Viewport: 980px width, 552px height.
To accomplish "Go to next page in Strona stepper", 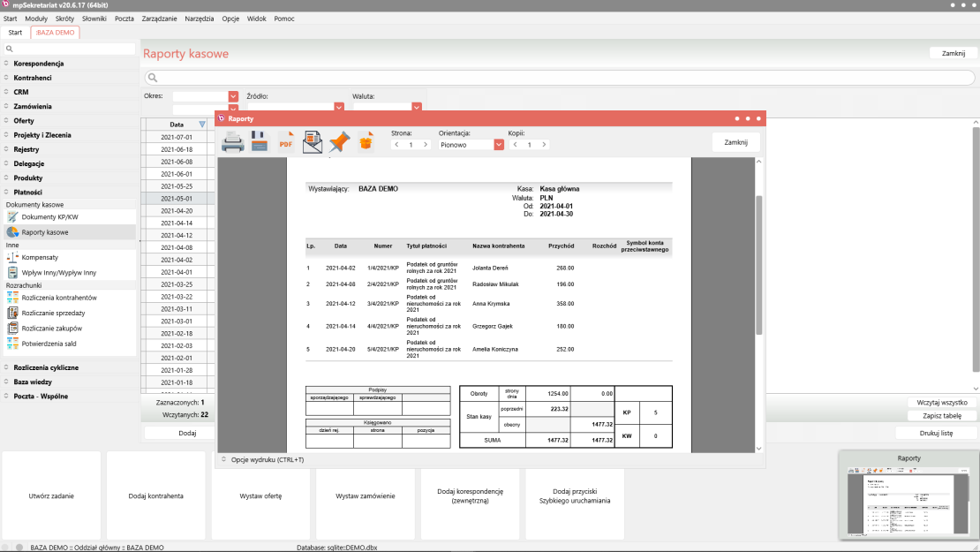I will click(426, 145).
